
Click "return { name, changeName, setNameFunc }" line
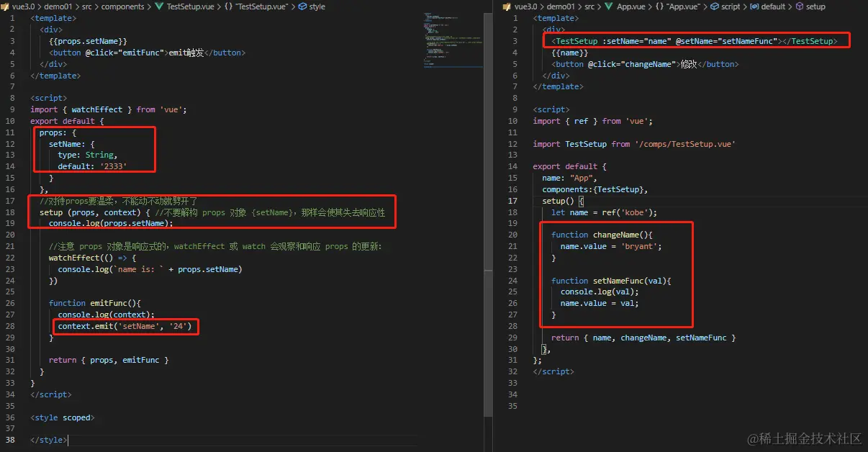click(x=643, y=338)
